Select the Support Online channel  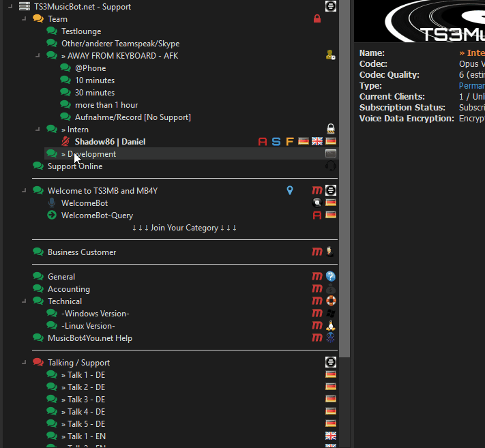coord(75,166)
